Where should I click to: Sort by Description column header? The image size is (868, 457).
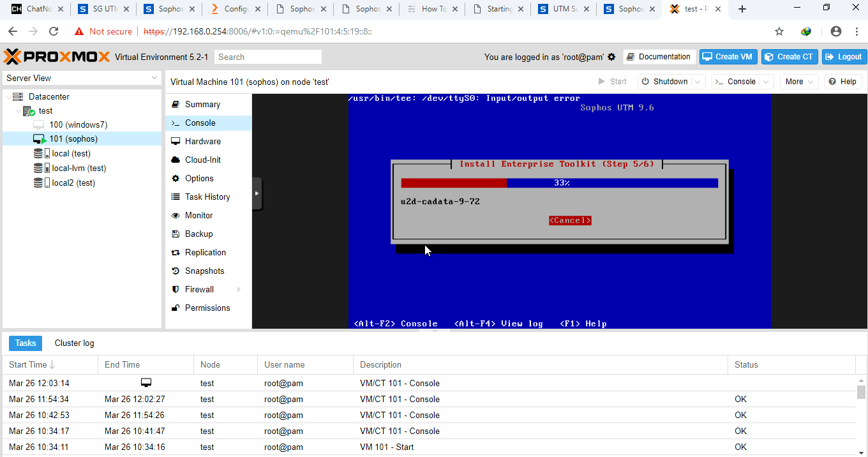coord(540,364)
